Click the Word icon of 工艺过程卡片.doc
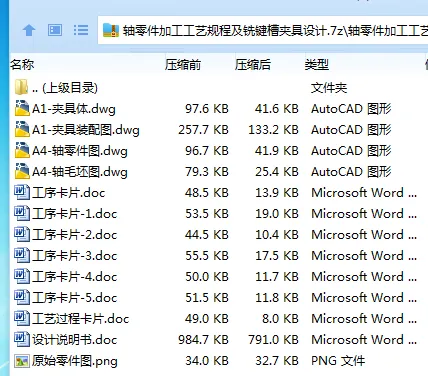 [22, 318]
